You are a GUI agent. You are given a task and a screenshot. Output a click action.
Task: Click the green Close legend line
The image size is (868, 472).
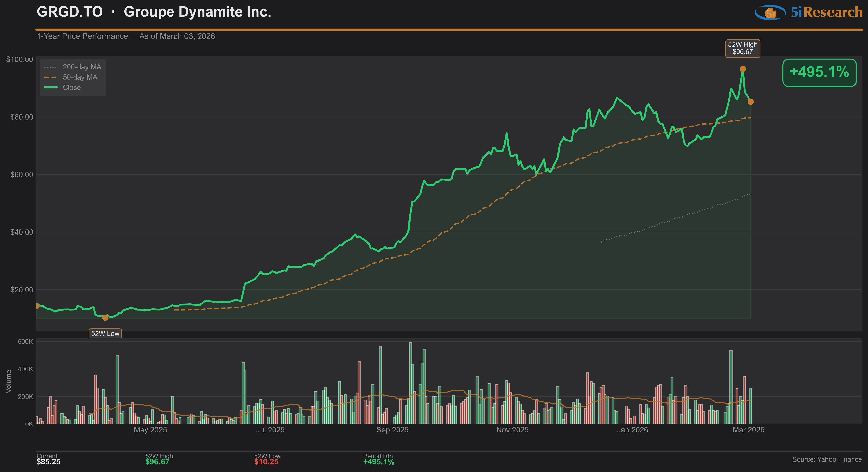(51, 88)
